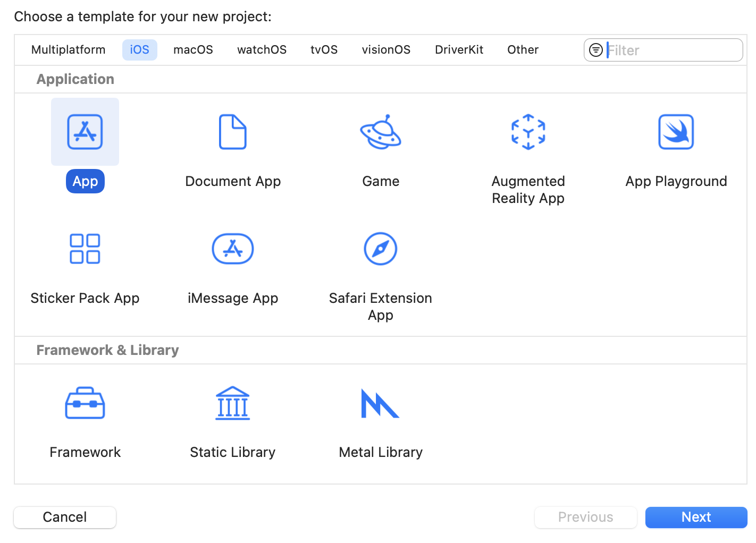The height and width of the screenshot is (543, 756).
Task: Click the "Augmented Reality App" label
Action: [x=528, y=190]
